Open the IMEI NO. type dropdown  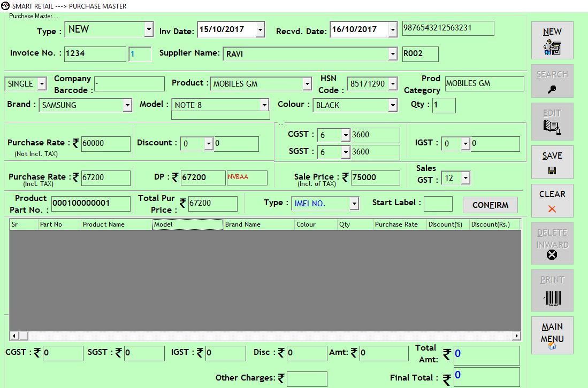pos(354,204)
